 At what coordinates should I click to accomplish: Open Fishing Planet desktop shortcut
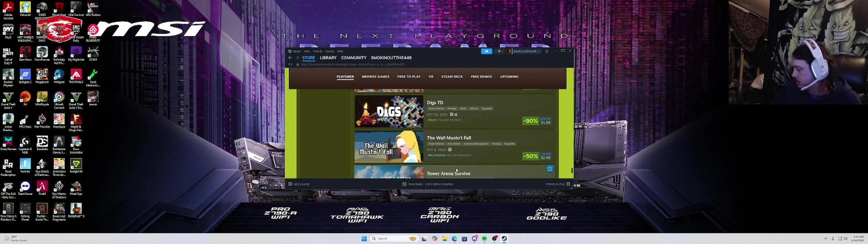25,212
